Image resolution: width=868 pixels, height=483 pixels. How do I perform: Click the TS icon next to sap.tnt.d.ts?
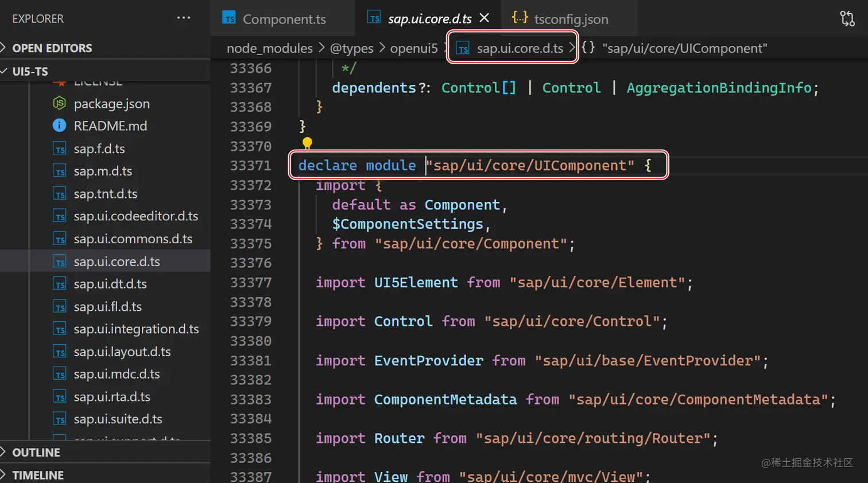click(60, 194)
